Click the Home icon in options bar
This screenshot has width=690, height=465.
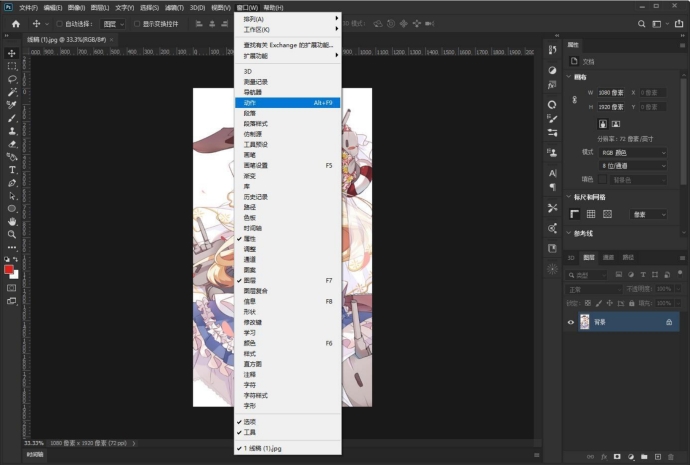click(x=16, y=24)
